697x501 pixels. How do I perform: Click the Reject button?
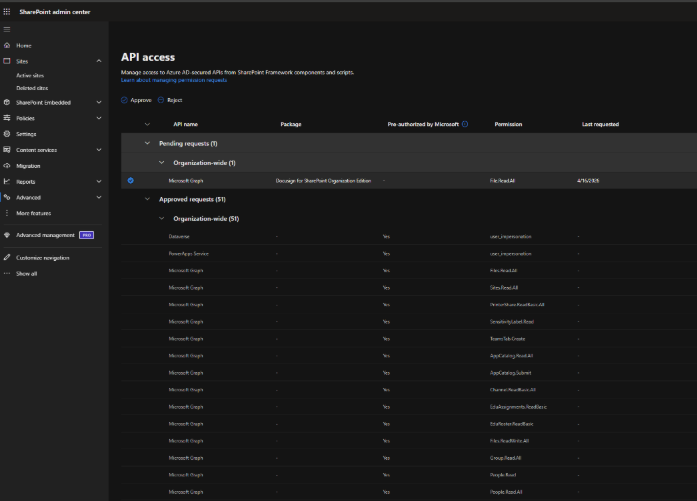[170, 100]
